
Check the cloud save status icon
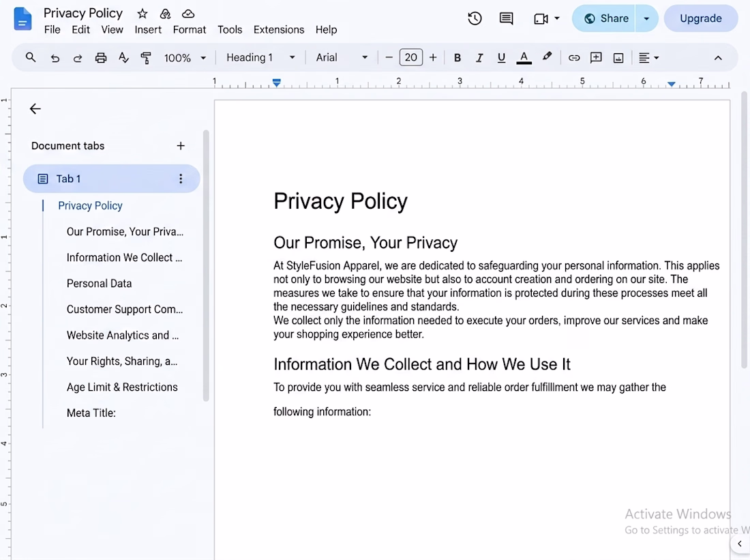[x=188, y=14]
